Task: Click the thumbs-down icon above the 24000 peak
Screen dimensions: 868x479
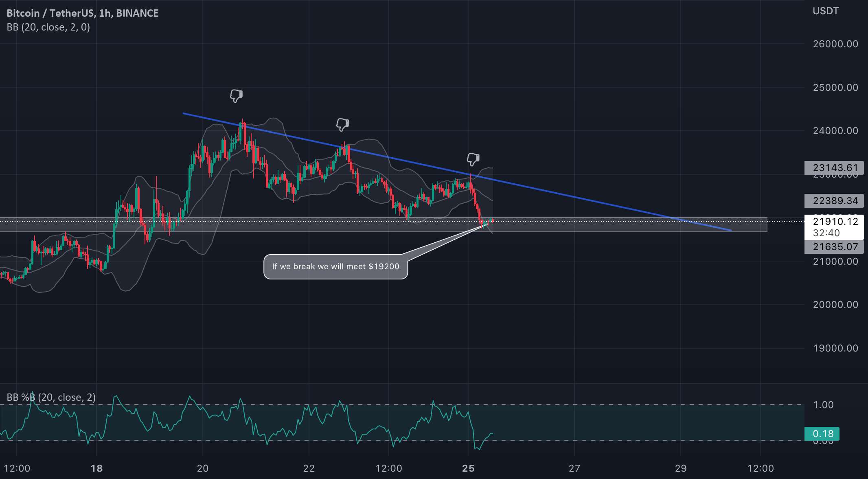Action: click(236, 96)
